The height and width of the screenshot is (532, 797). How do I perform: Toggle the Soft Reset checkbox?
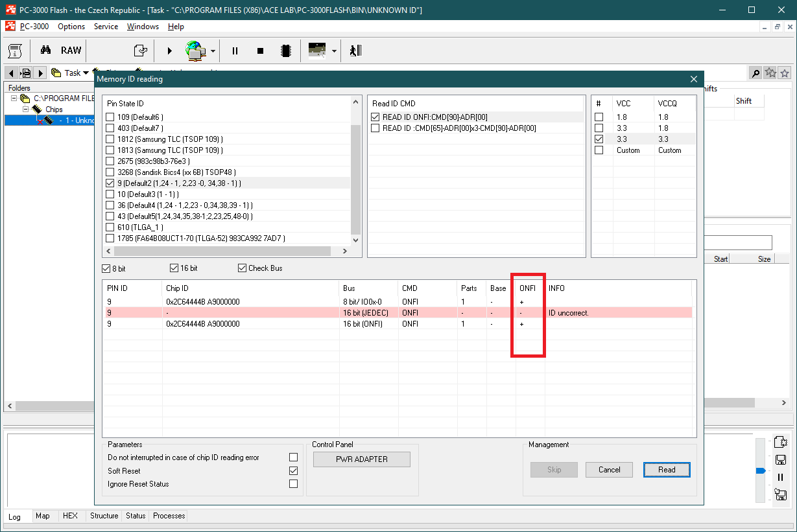point(294,471)
